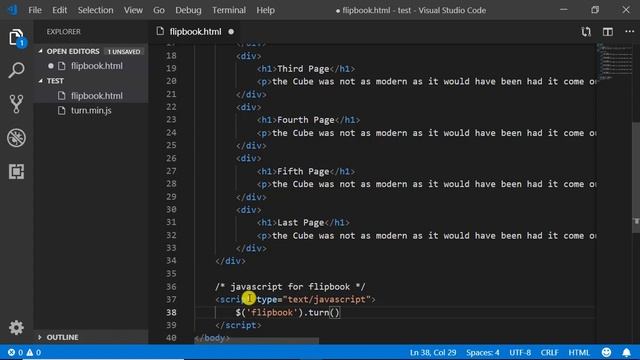
Task: Click the "Third Page" heading text
Action: click(x=303, y=69)
